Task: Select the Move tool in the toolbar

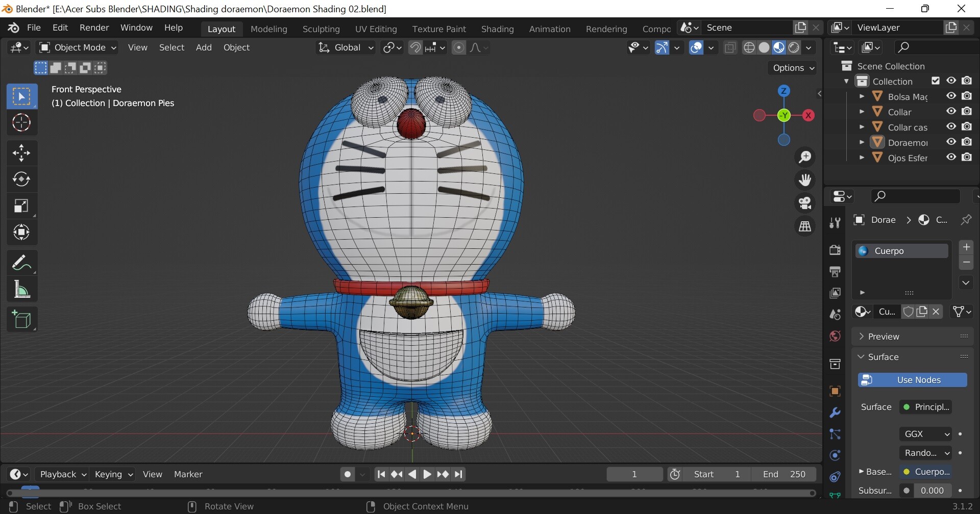Action: pyautogui.click(x=21, y=152)
